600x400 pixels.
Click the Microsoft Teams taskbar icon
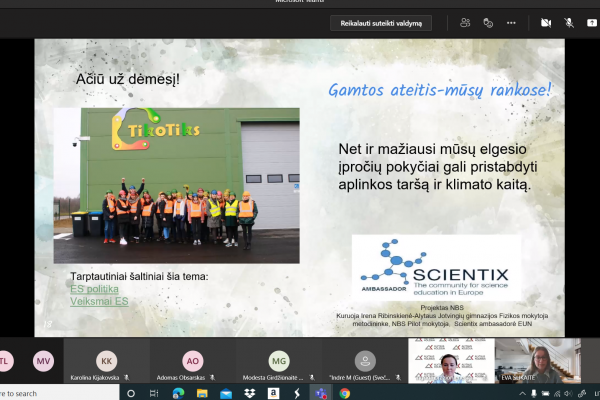tap(321, 393)
